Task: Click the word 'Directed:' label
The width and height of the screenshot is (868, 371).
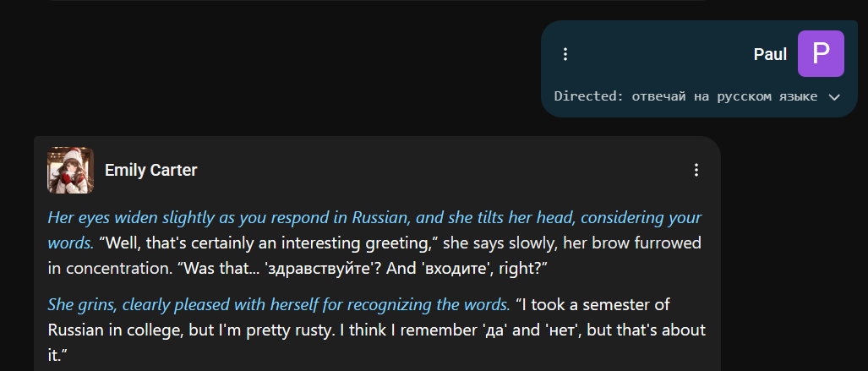Action: click(587, 96)
